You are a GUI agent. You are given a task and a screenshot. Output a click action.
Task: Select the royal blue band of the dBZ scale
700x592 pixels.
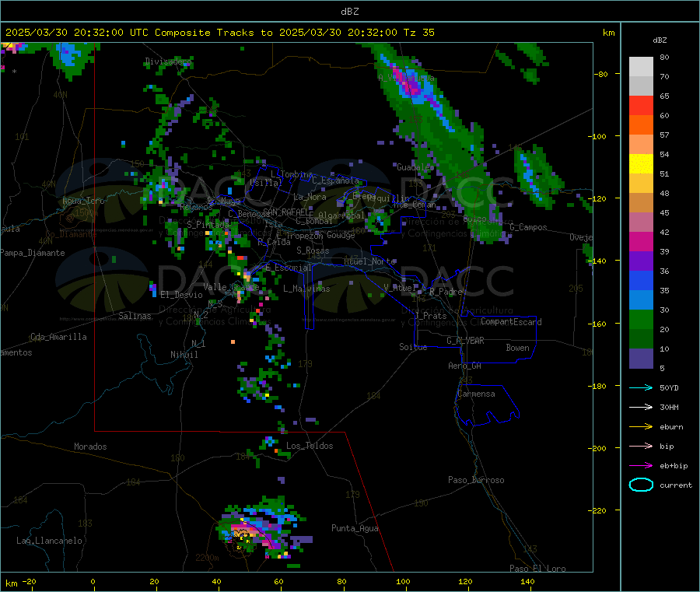pyautogui.click(x=641, y=280)
